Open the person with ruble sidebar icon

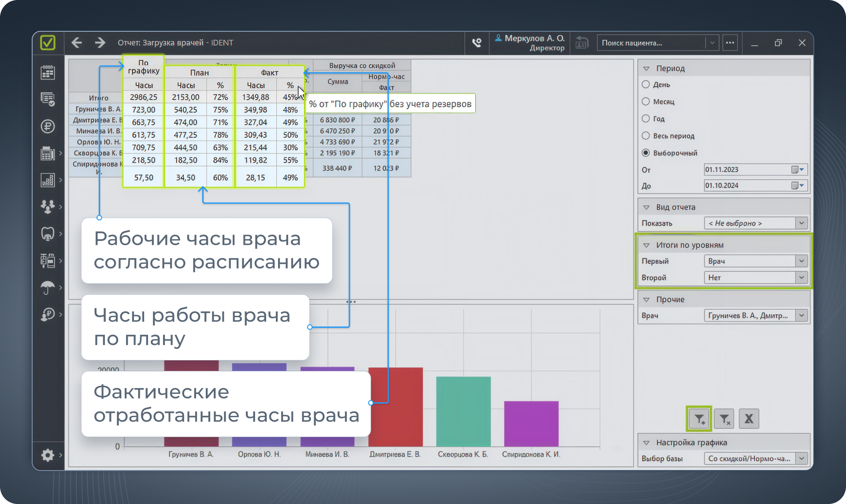tap(48, 315)
